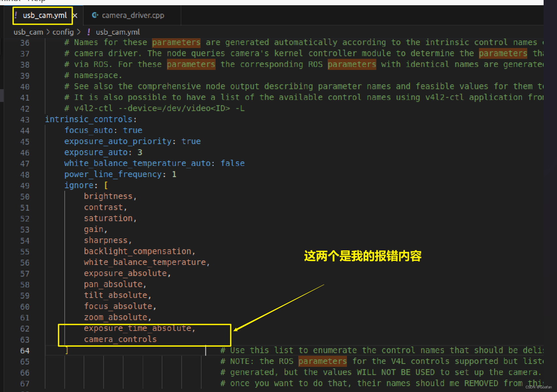Click the exposure_auto_priority key
557x392 pixels.
[x=118, y=141]
